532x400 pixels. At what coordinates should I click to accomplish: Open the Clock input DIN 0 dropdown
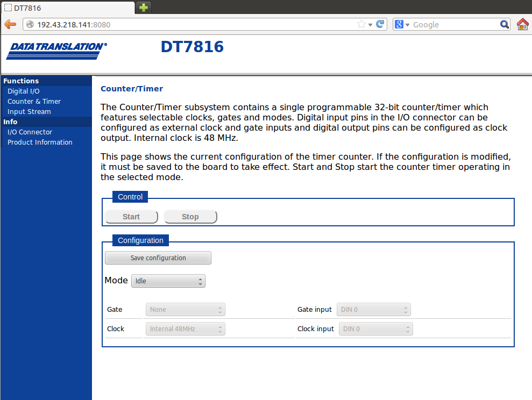pyautogui.click(x=375, y=329)
